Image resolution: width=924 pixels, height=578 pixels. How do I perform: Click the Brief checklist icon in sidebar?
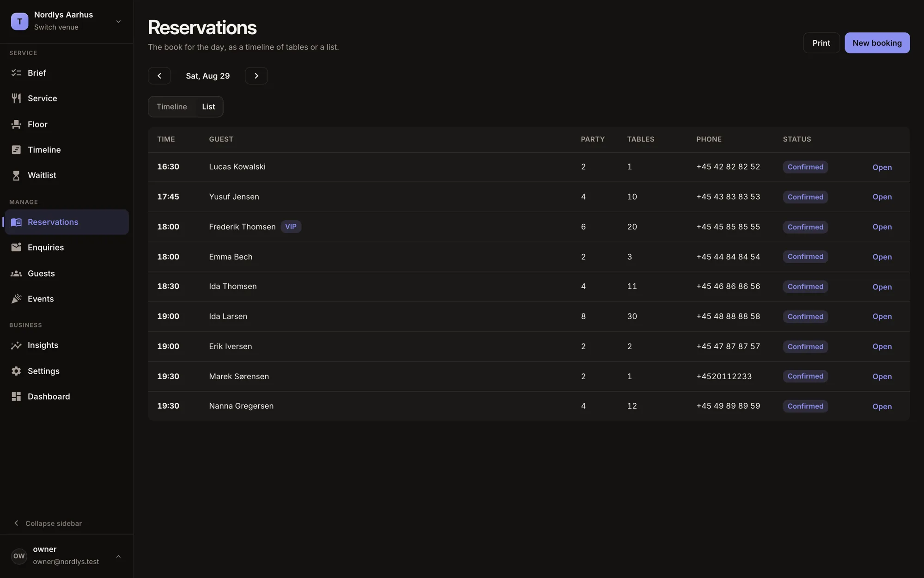point(16,73)
